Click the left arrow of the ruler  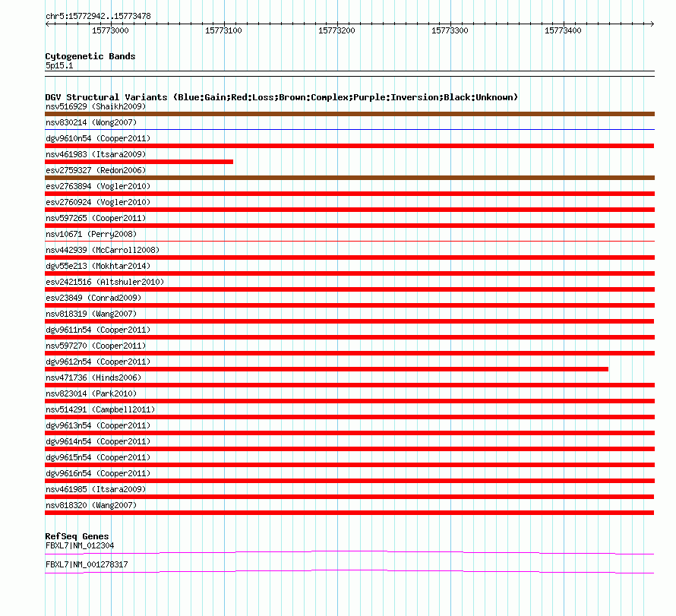[47, 24]
